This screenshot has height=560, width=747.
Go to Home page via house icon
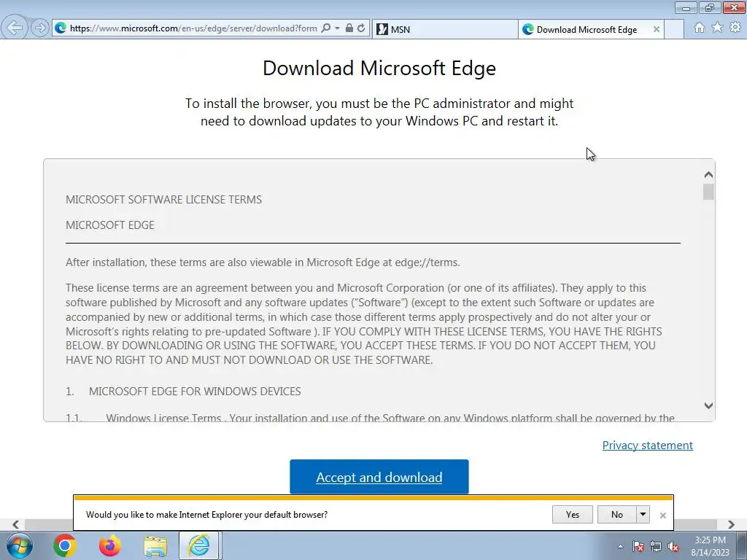coord(700,28)
